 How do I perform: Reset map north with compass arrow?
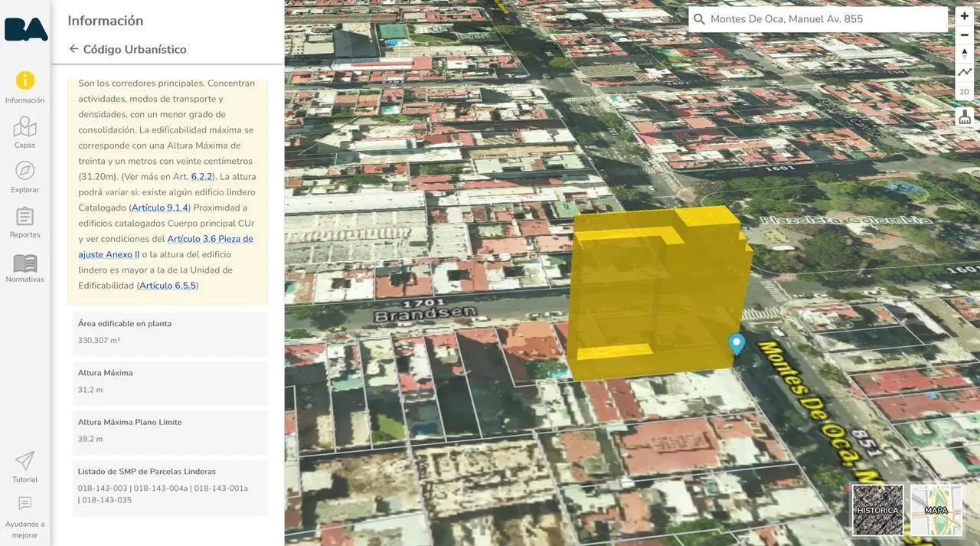pos(965,54)
